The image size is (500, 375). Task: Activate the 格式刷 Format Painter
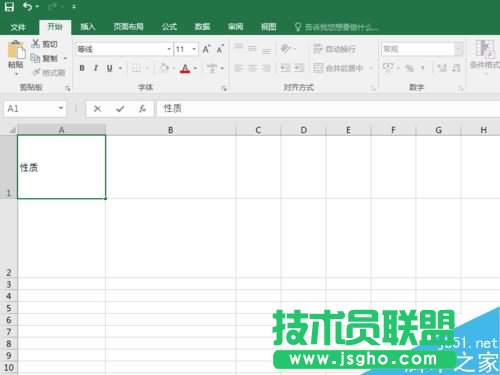[x=49, y=72]
